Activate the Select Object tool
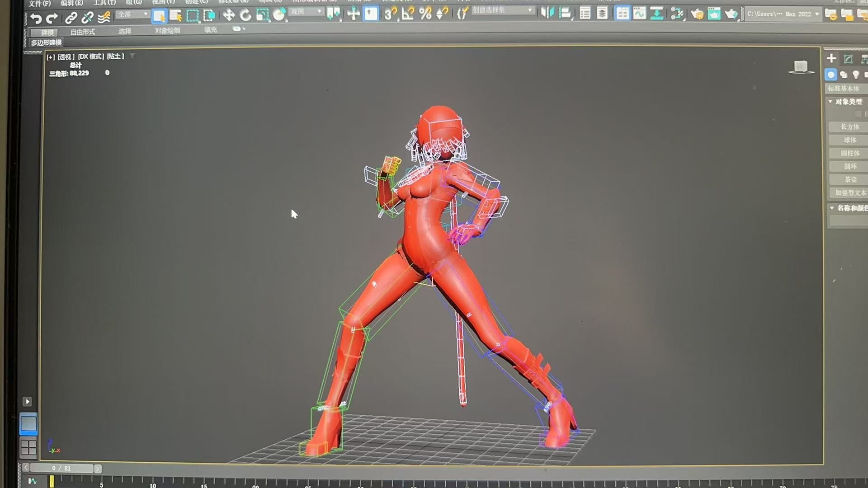The width and height of the screenshot is (868, 488). pos(159,16)
